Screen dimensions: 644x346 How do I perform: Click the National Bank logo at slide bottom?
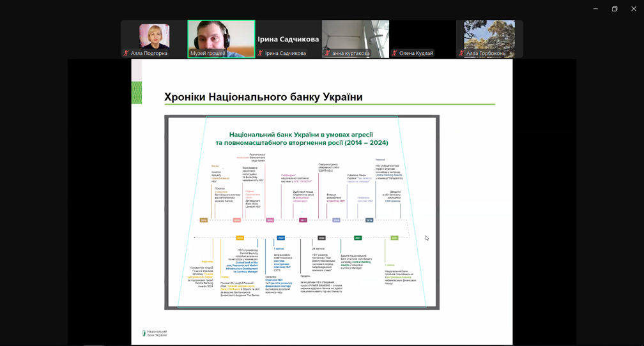(x=154, y=333)
